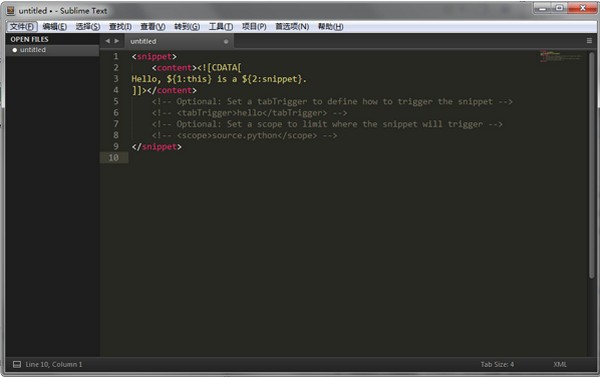Click the ${2:snippet} placeholder on line 3
This screenshot has height=377, width=600.
click(272, 79)
